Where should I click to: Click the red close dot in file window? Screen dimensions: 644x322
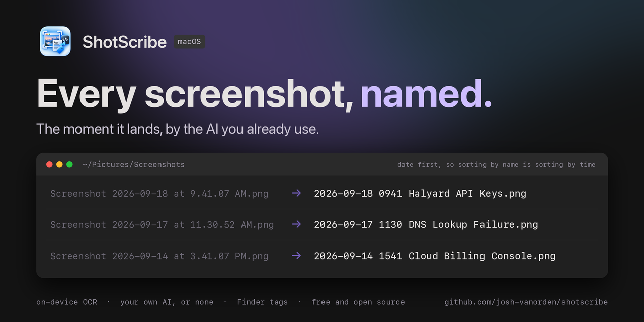49,164
